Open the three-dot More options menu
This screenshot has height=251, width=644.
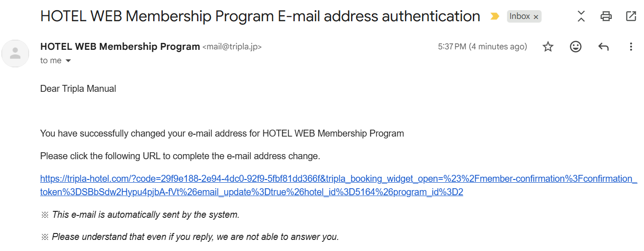[631, 47]
